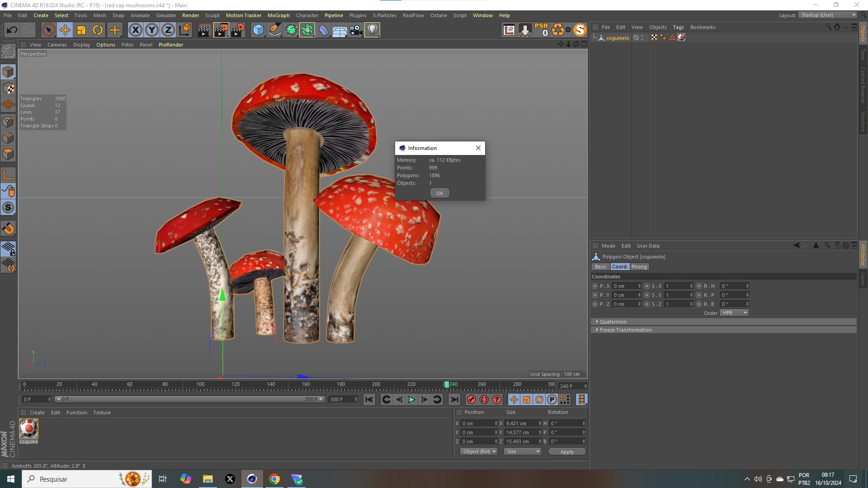Add a Camera object

pos(356,30)
